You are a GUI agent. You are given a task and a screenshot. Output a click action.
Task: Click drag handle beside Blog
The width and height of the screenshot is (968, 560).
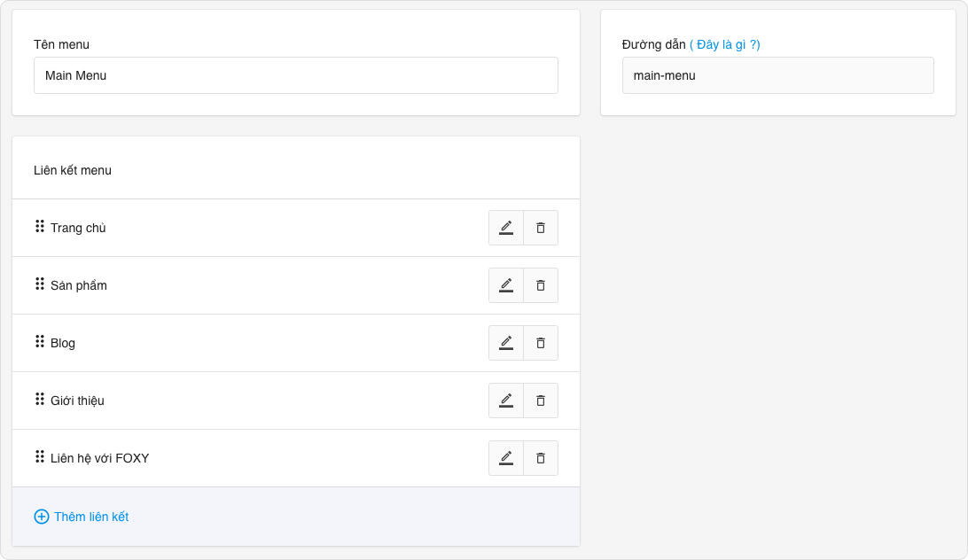(x=40, y=342)
